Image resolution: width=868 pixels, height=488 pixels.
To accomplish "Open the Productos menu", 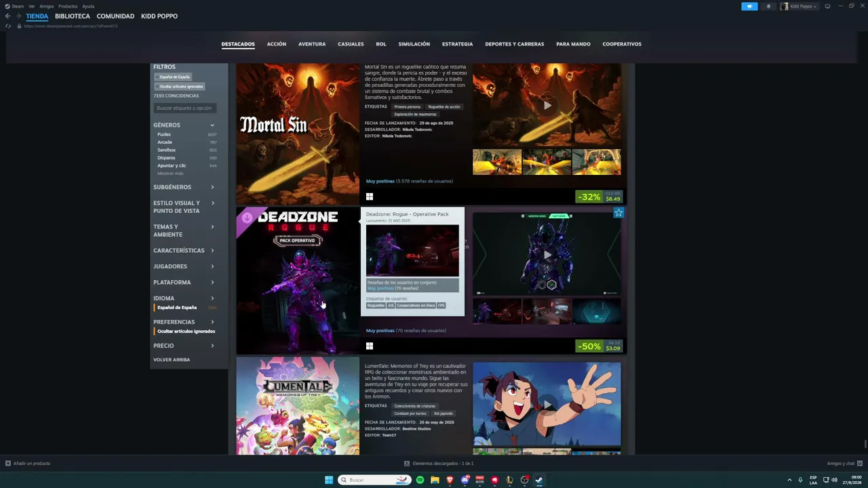I will pyautogui.click(x=68, y=6).
